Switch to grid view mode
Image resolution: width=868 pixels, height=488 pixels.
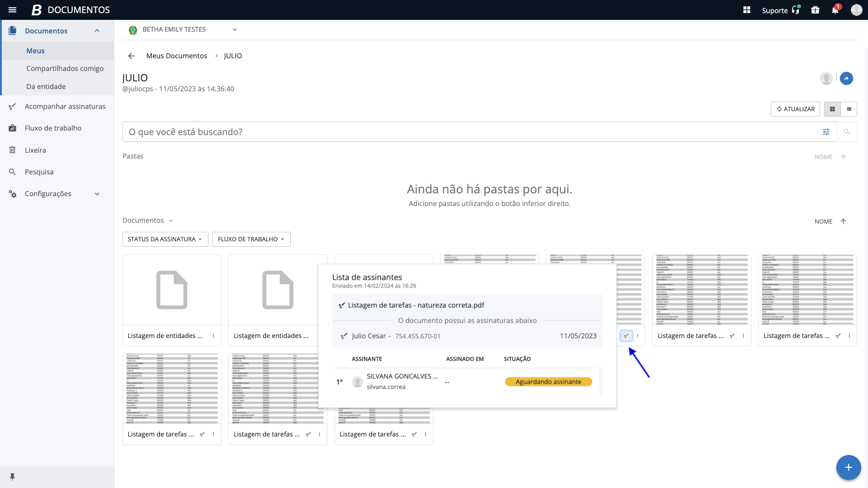click(x=832, y=109)
